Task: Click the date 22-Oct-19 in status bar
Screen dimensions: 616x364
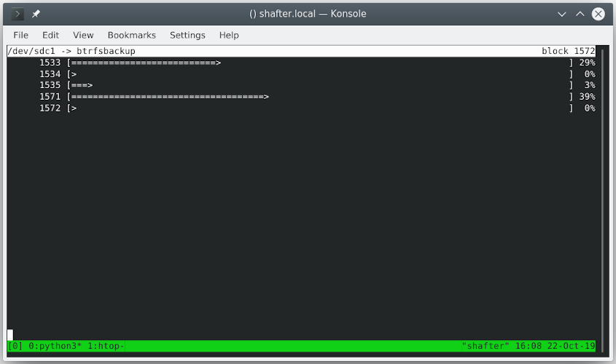Action: (x=572, y=346)
